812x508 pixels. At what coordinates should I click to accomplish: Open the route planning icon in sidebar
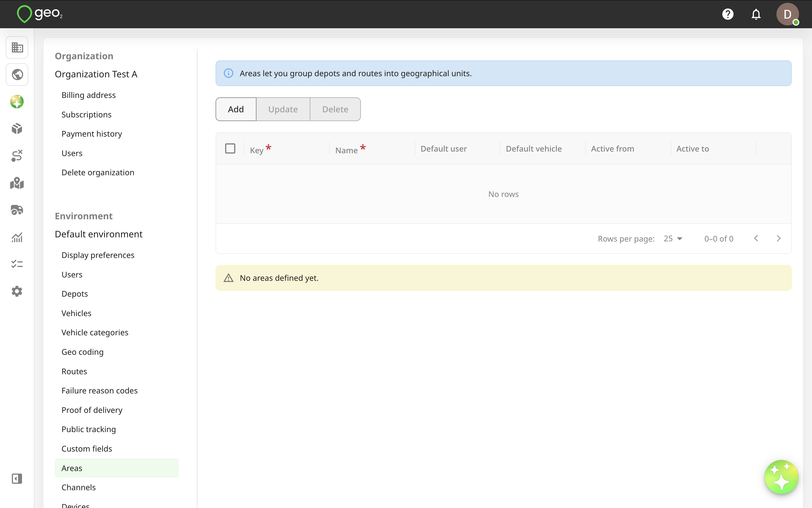17,156
